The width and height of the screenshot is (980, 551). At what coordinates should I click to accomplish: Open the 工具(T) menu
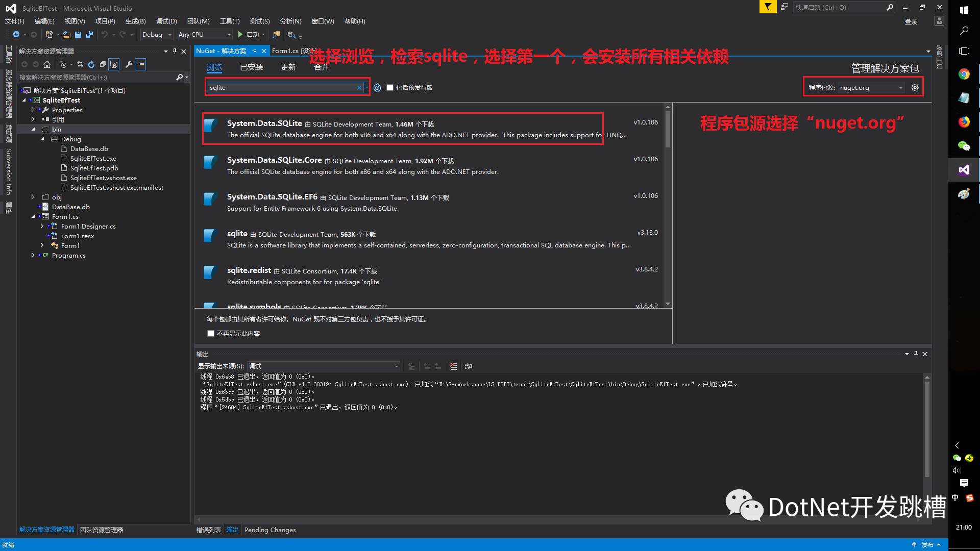pos(230,21)
